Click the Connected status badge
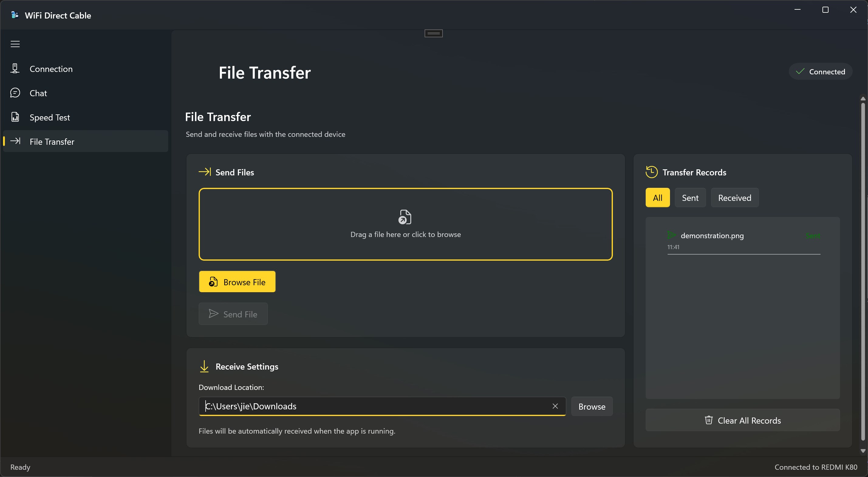The width and height of the screenshot is (868, 477). pyautogui.click(x=821, y=71)
